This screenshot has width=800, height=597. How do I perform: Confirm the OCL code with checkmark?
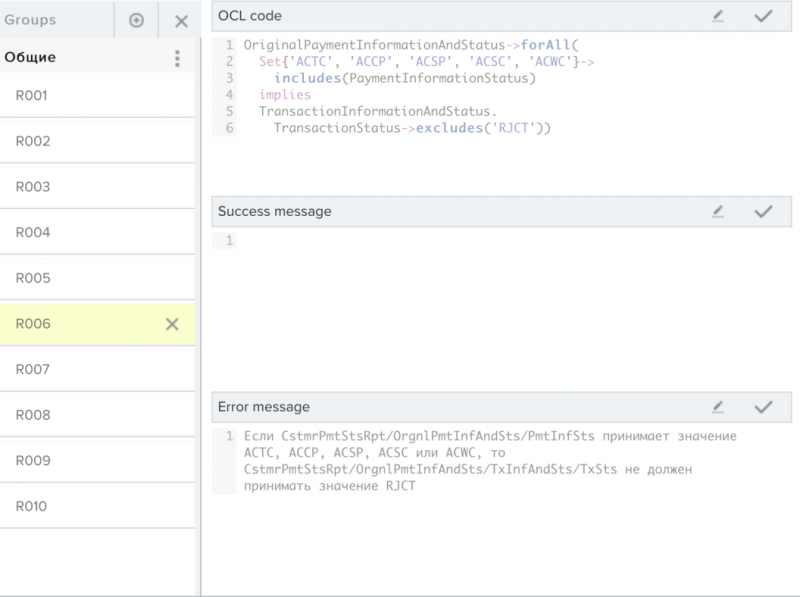[763, 16]
